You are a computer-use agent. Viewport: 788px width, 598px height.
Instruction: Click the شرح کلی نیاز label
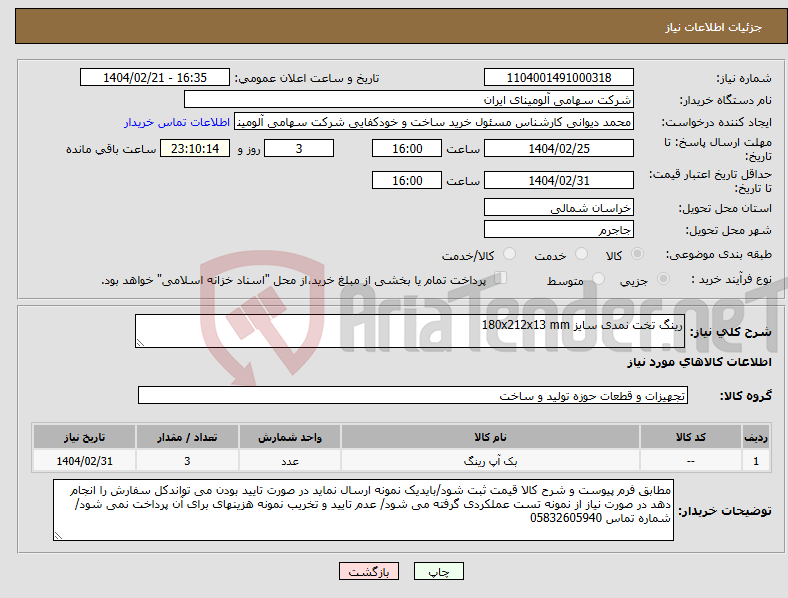coord(730,332)
